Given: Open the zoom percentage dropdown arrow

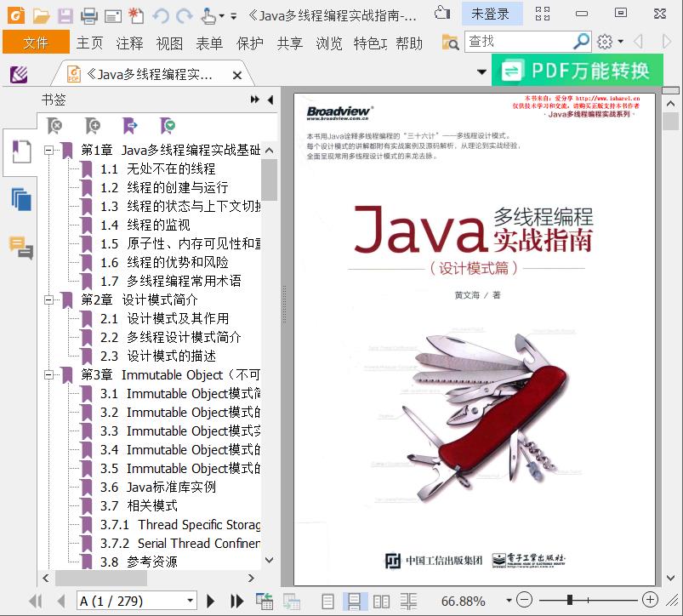Looking at the screenshot, I should [x=509, y=601].
